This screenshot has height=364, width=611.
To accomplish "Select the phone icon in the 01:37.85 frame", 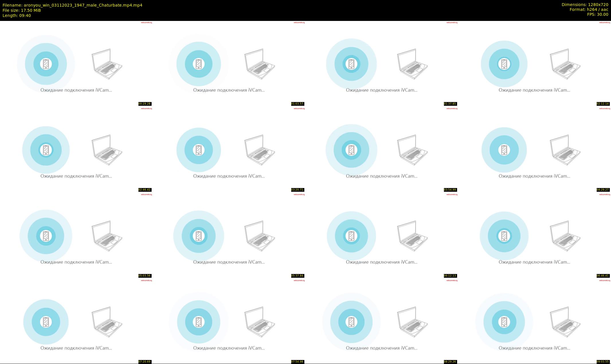I will 351,64.
